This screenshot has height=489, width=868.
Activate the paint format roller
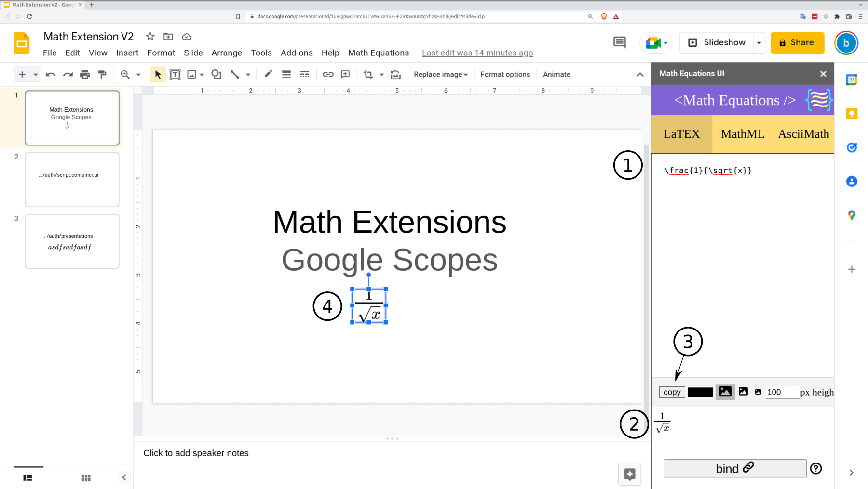pyautogui.click(x=102, y=74)
